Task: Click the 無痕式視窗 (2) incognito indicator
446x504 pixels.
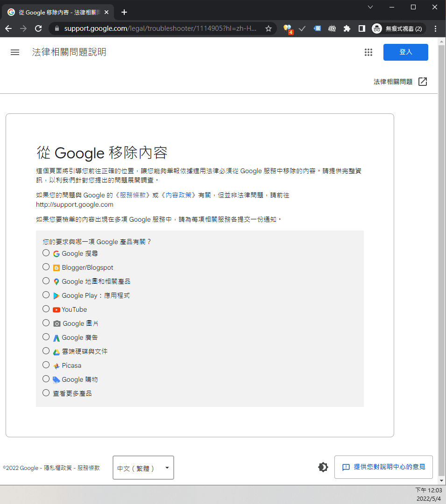Action: (x=398, y=28)
